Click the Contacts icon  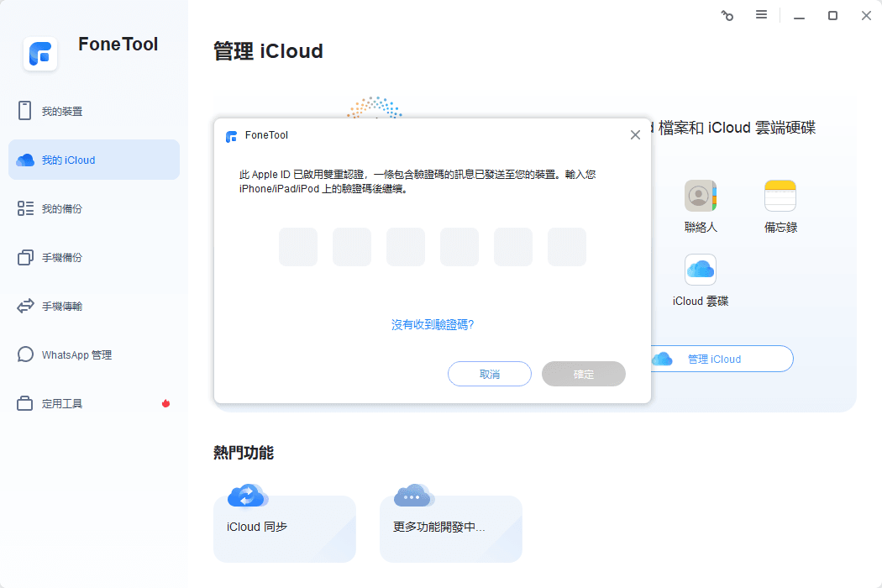700,196
